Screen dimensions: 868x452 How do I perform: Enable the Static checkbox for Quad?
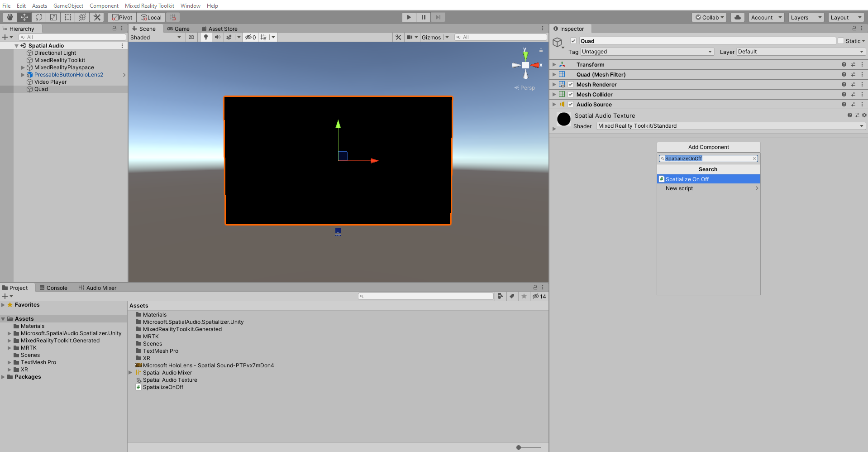(841, 41)
